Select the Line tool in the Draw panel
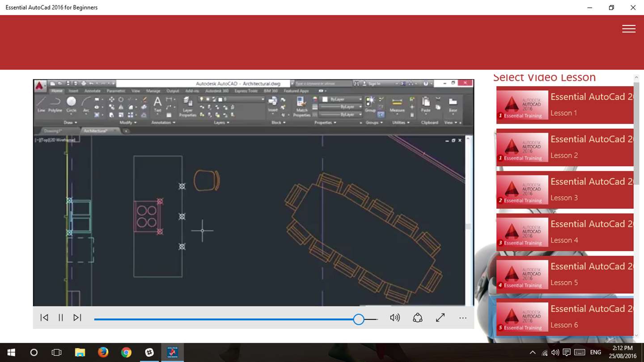Viewport: 644px width, 362px height. click(x=41, y=104)
